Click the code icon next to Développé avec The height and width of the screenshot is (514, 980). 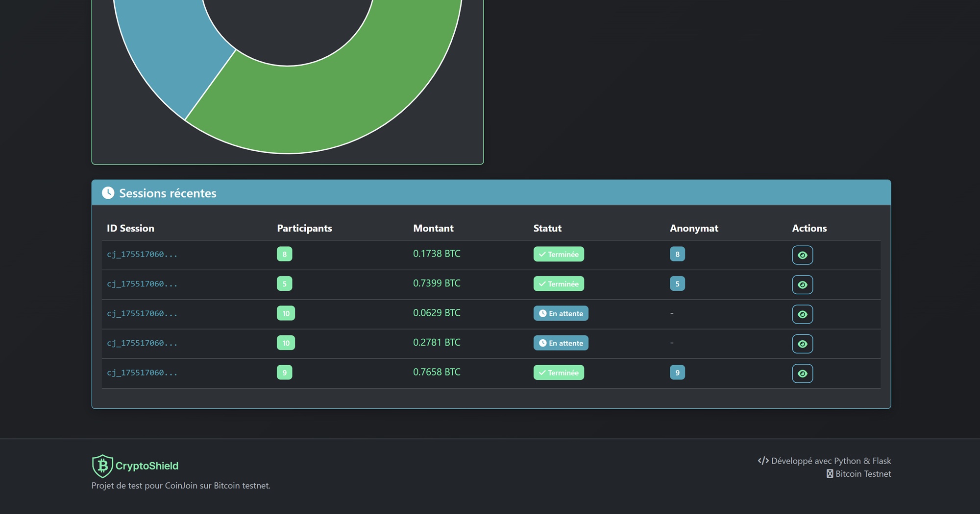tap(763, 461)
